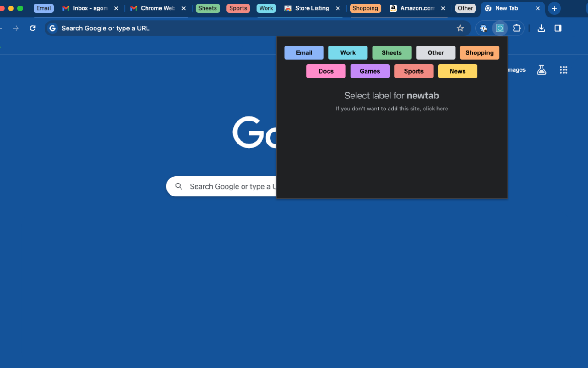Open a new tab with the plus button
This screenshot has width=588, height=368.
tap(554, 8)
